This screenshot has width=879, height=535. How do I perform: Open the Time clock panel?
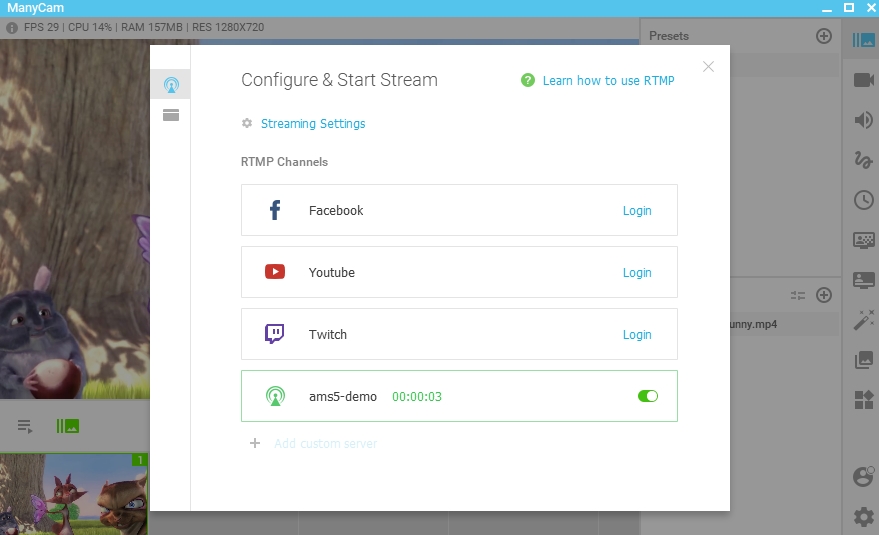(x=863, y=200)
